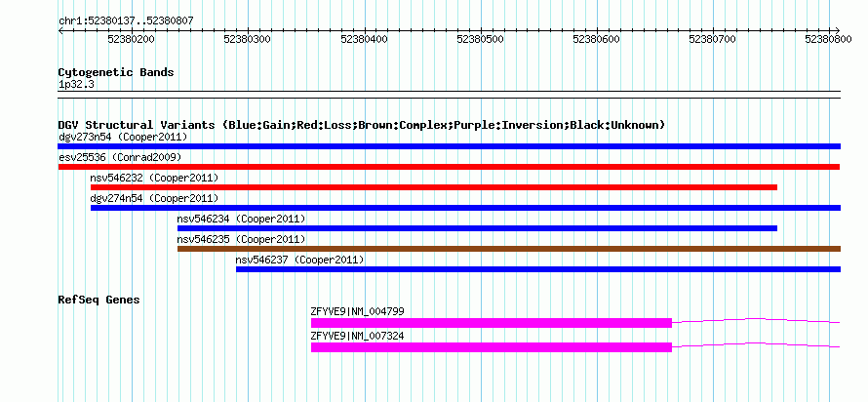Click the DGV Structural Variants track title
The width and height of the screenshot is (868, 402).
pos(361,125)
